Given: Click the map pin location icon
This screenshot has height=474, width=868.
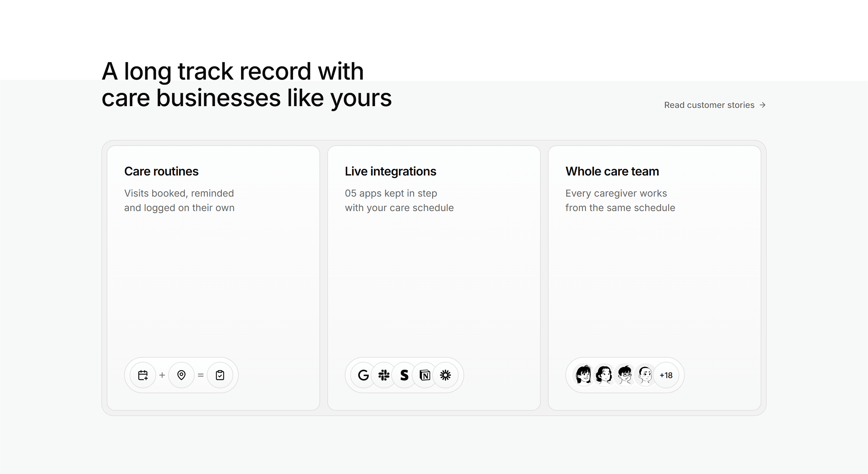Looking at the screenshot, I should pyautogui.click(x=181, y=375).
